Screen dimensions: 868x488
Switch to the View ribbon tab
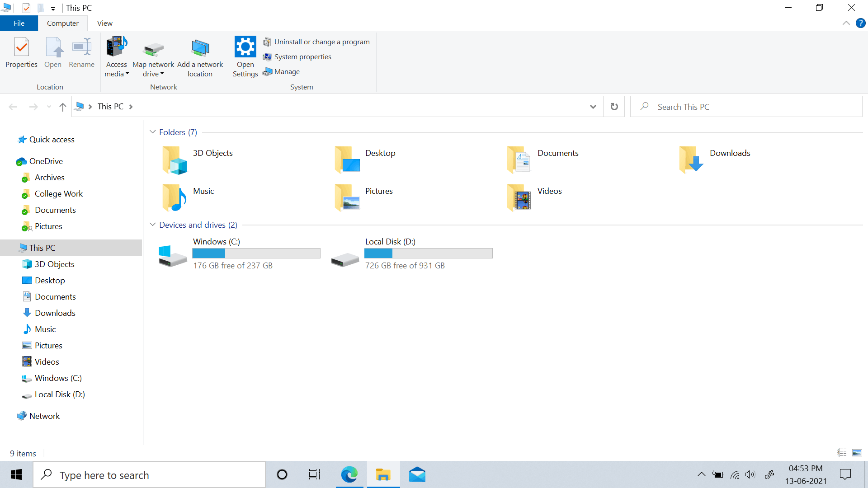pyautogui.click(x=104, y=23)
